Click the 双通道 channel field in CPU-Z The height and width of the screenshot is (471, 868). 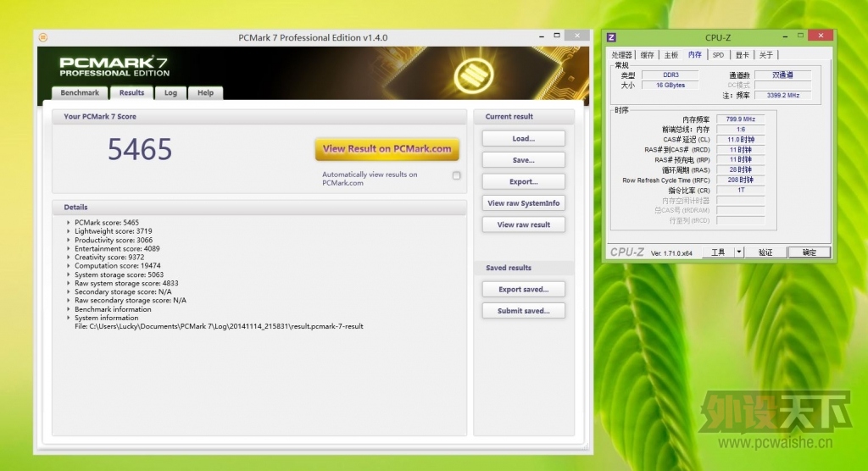point(782,75)
